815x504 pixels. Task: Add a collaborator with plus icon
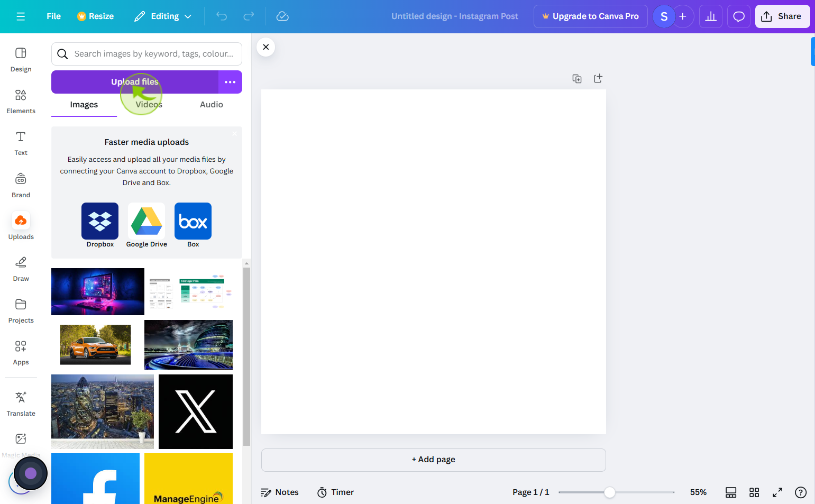click(683, 16)
